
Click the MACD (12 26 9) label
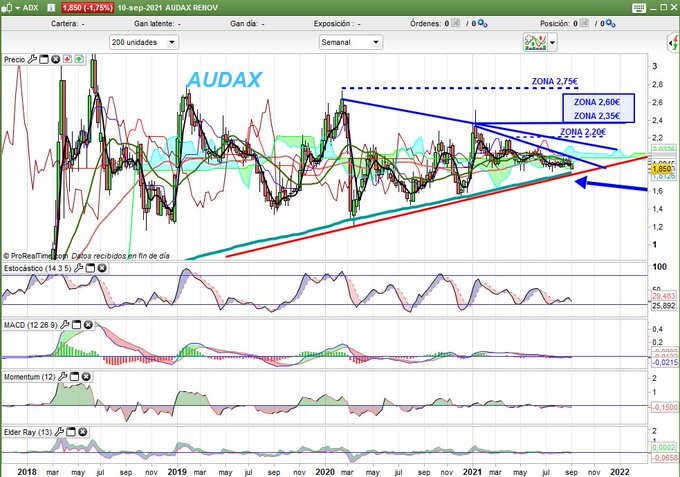pos(30,325)
